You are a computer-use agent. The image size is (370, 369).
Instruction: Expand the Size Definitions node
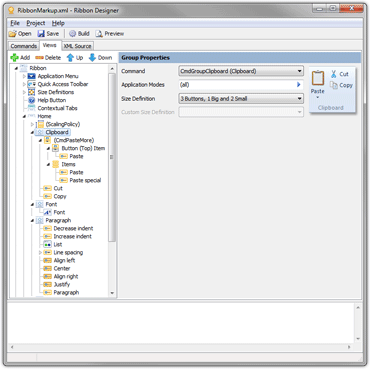[24, 92]
